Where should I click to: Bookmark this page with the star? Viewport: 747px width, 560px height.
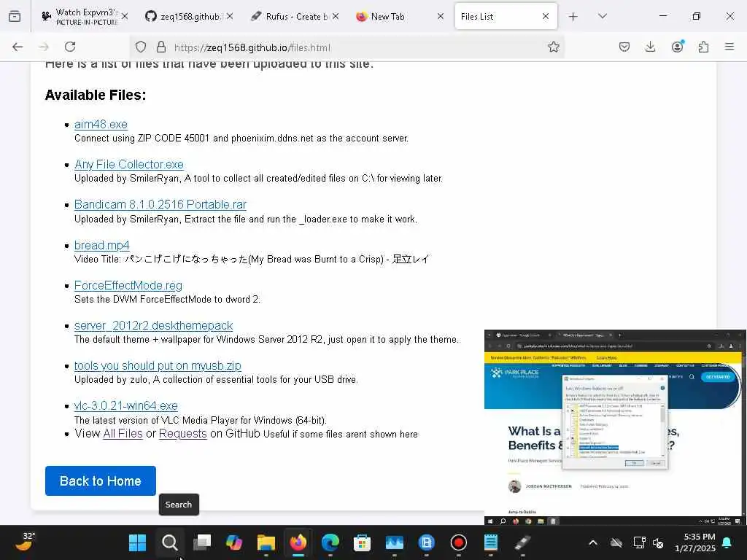pos(554,47)
